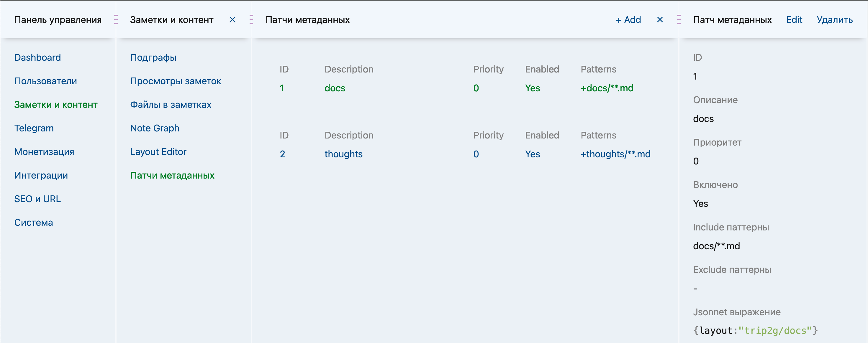Open Интеграции menu item

tap(41, 175)
